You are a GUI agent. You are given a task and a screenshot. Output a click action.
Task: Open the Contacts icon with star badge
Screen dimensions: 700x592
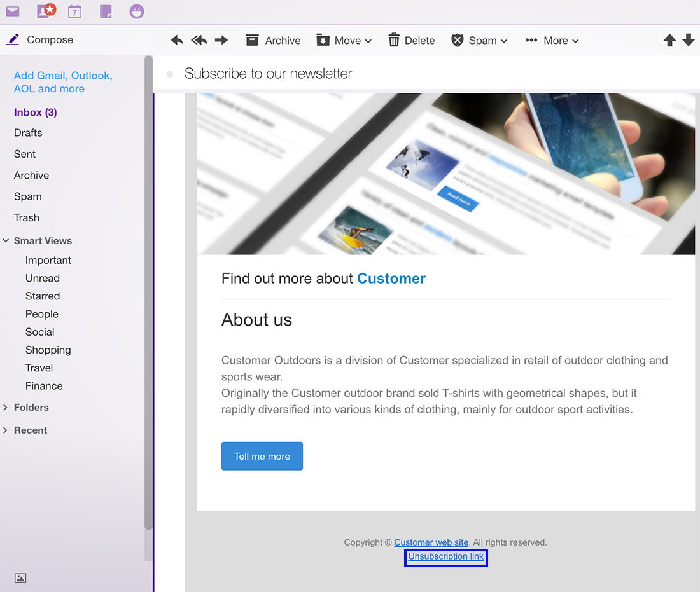point(46,11)
